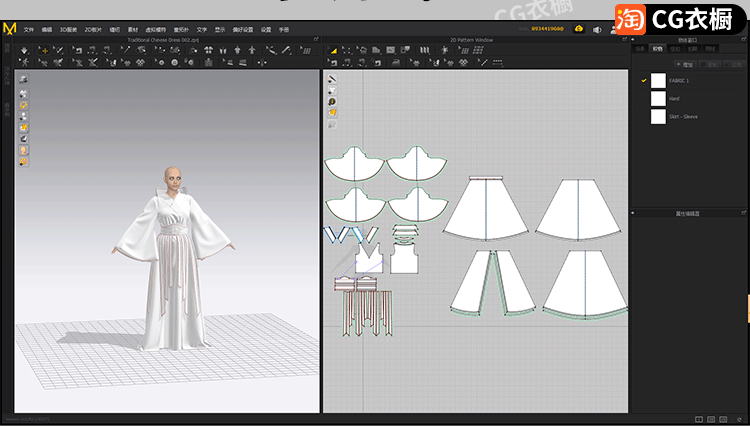Screen dimensions: 750x426
Task: Undock the 2D Pattern Window using corner icon
Action: click(625, 39)
